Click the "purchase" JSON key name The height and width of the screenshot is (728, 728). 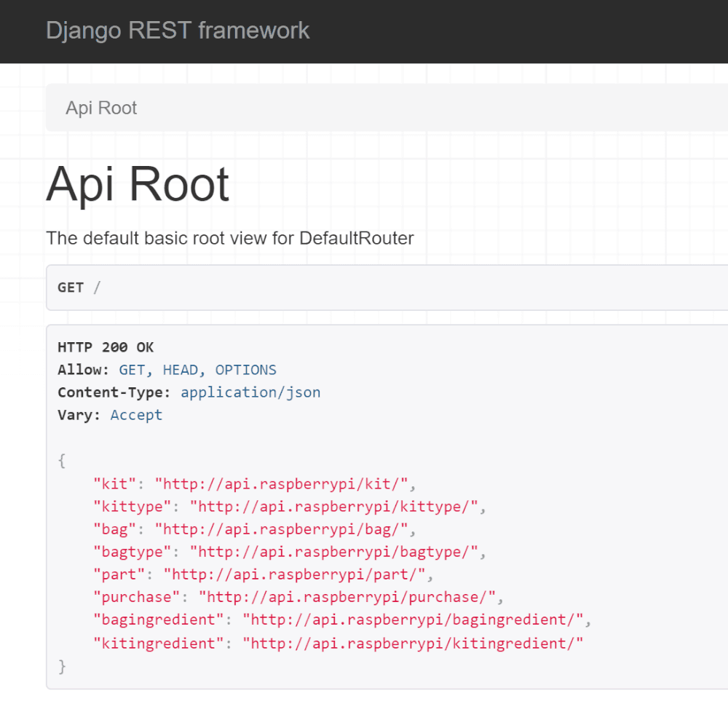[x=136, y=598]
